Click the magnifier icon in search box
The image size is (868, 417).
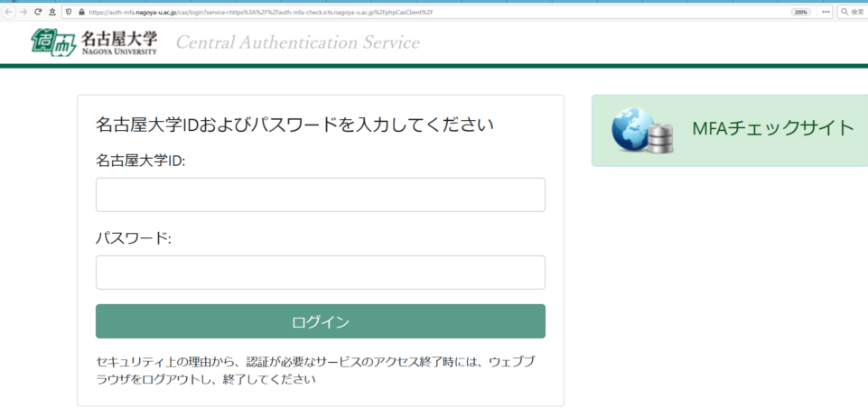845,12
